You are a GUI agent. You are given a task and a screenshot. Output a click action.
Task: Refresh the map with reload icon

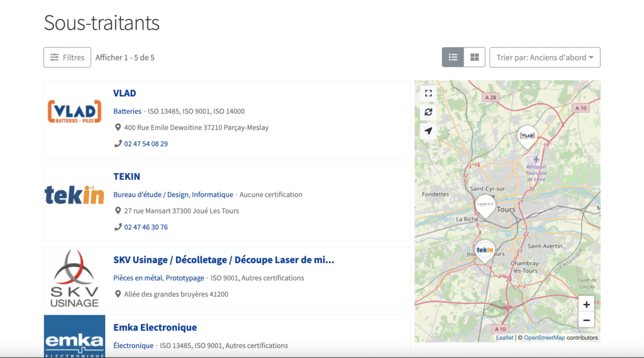[x=428, y=112]
